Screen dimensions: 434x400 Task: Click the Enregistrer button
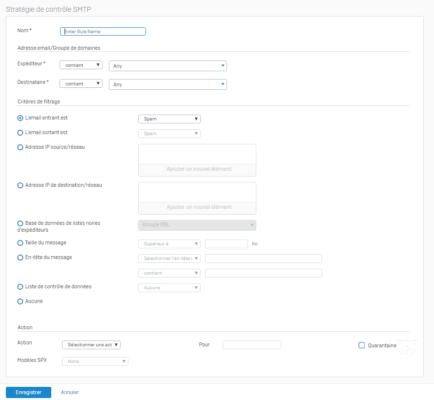[28, 392]
